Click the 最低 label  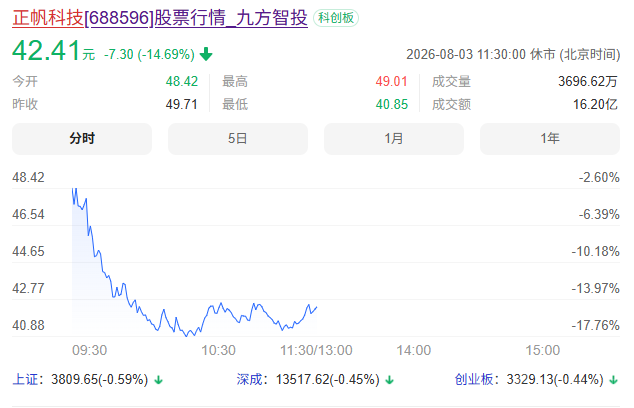(235, 105)
